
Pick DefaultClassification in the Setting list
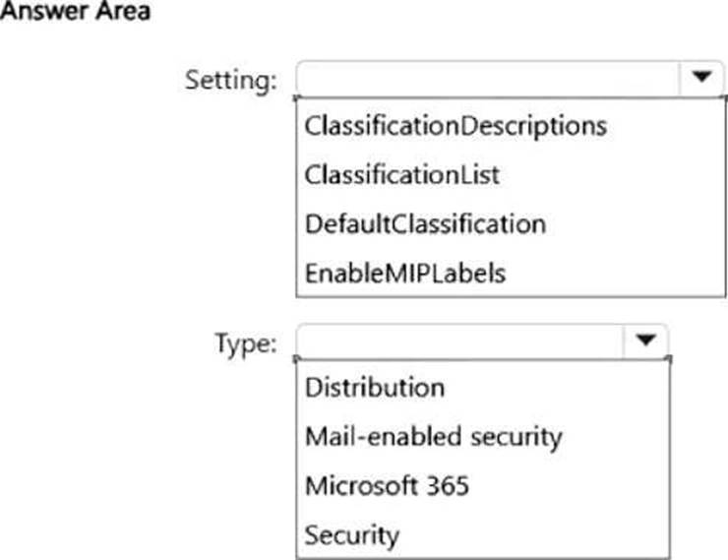[x=425, y=223]
